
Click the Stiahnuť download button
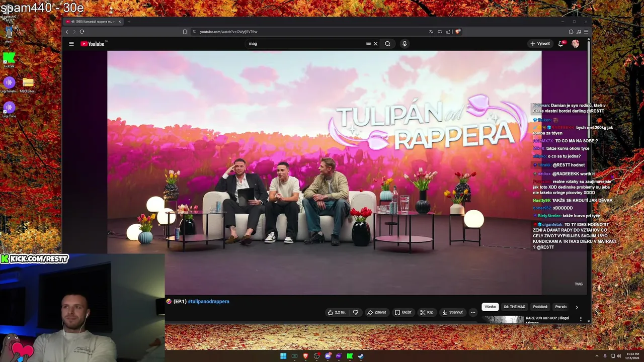pyautogui.click(x=452, y=312)
